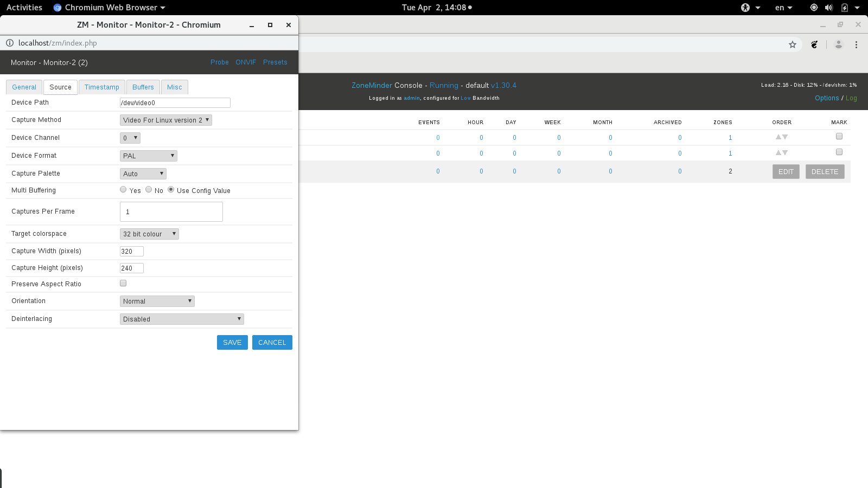Open the Orientation Normal dropdown
Screen dimensions: 868x488
pyautogui.click(x=157, y=301)
